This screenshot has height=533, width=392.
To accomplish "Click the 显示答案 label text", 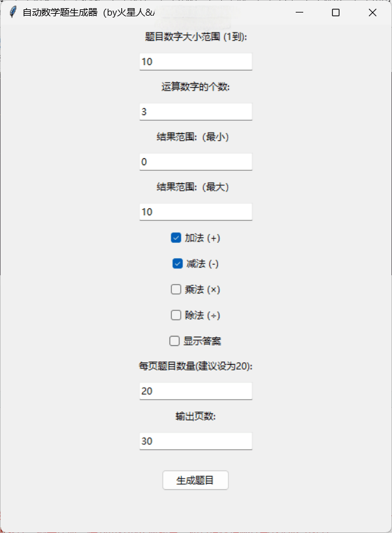I will click(x=202, y=341).
